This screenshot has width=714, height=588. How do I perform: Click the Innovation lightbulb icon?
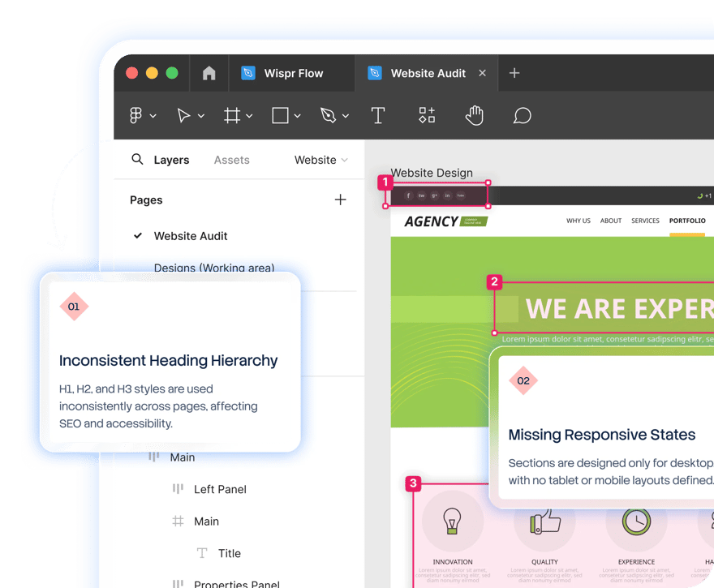coord(452,521)
